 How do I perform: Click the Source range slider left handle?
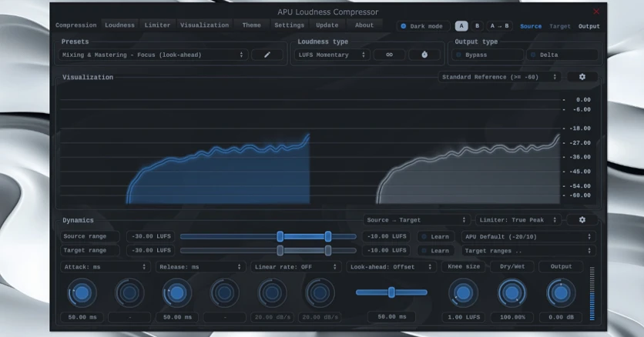pos(280,236)
